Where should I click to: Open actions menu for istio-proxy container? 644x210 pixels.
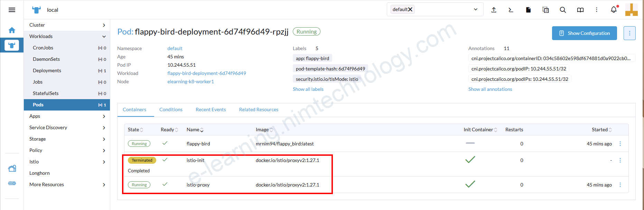tap(620, 185)
